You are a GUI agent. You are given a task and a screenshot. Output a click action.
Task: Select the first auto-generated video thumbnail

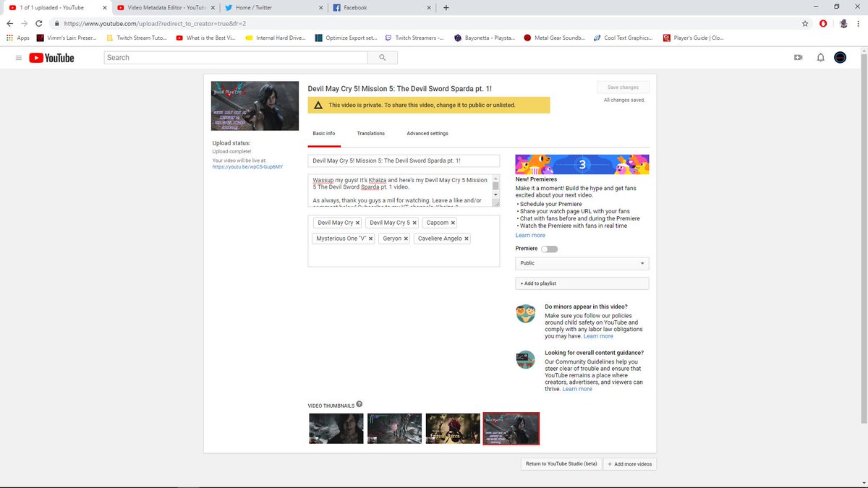[x=336, y=428]
